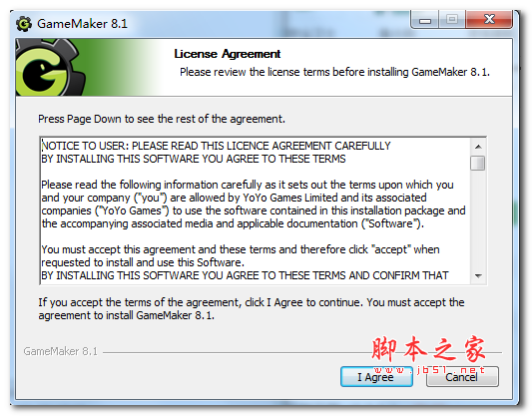Place cursor on 'NOTICE TO USER' license line
The width and height of the screenshot is (532, 416).
tap(217, 146)
